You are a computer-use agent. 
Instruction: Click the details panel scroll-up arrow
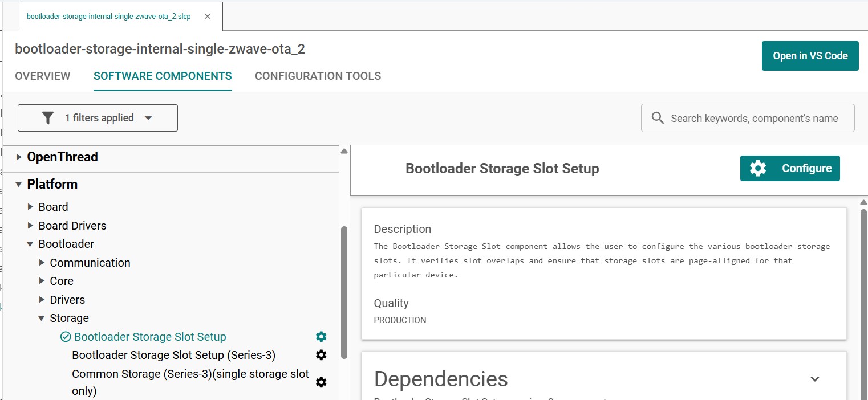coord(863,202)
